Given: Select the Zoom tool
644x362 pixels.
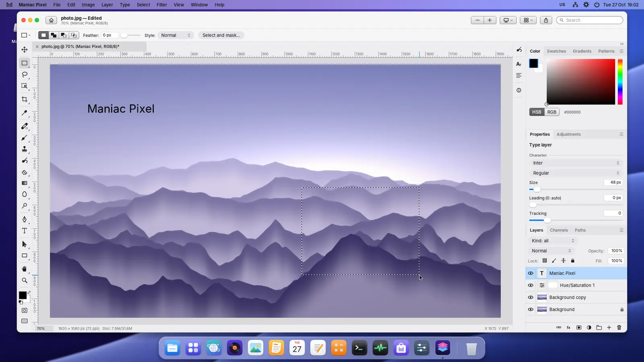Looking at the screenshot, I should coord(25,280).
